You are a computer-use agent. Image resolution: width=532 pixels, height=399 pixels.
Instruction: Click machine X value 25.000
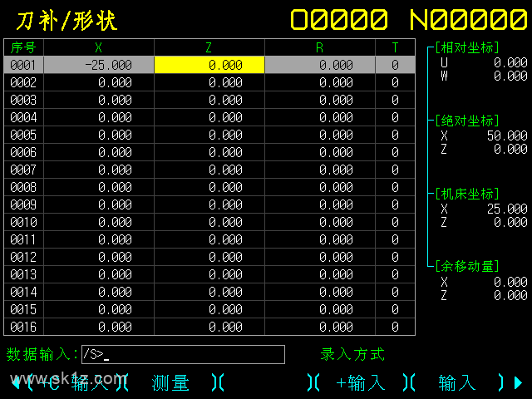(507, 209)
